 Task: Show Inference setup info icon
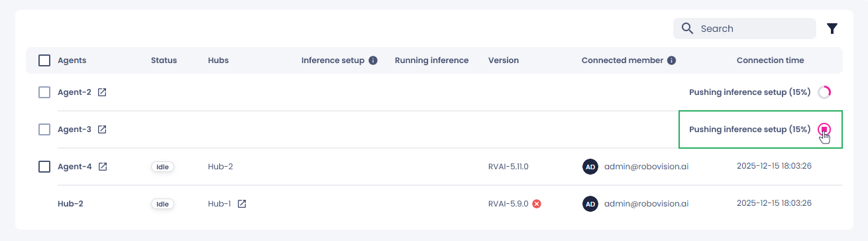[x=373, y=60]
